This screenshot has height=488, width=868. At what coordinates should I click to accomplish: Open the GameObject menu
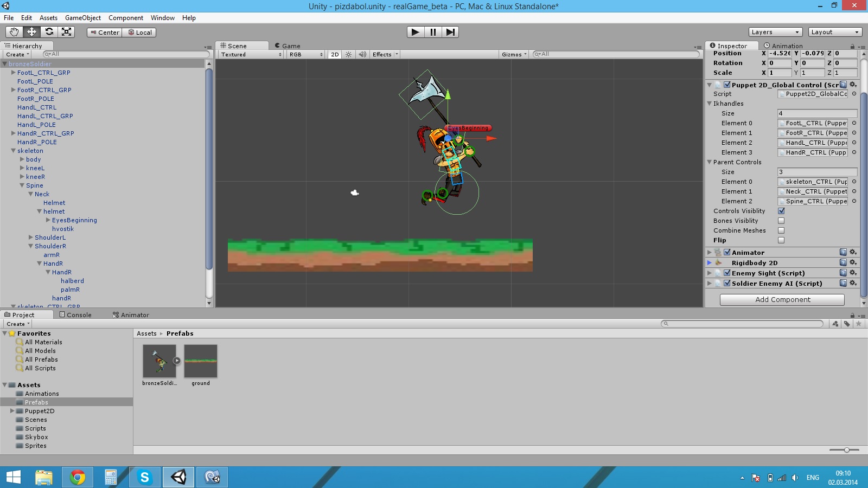tap(82, 17)
